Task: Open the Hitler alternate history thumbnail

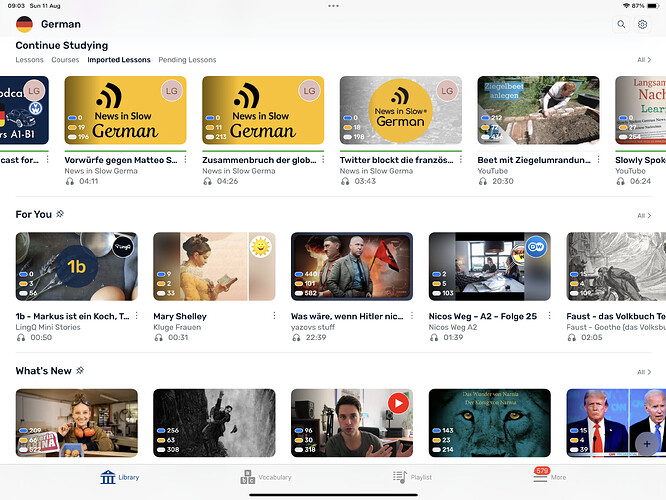Action: tap(352, 266)
